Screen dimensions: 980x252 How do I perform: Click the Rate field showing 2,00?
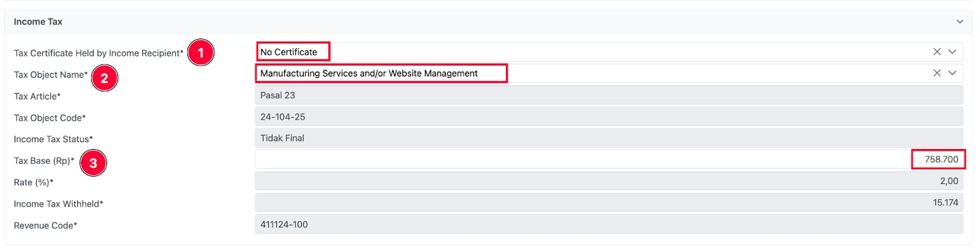click(x=608, y=181)
